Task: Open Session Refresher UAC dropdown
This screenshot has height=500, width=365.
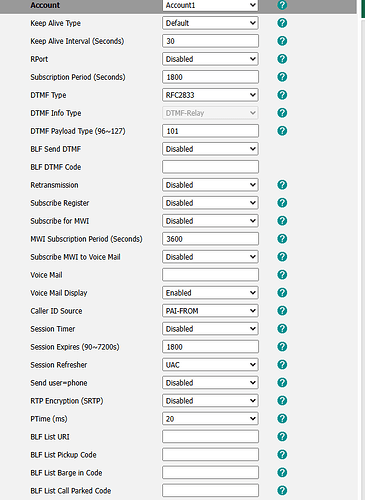Action: [210, 365]
